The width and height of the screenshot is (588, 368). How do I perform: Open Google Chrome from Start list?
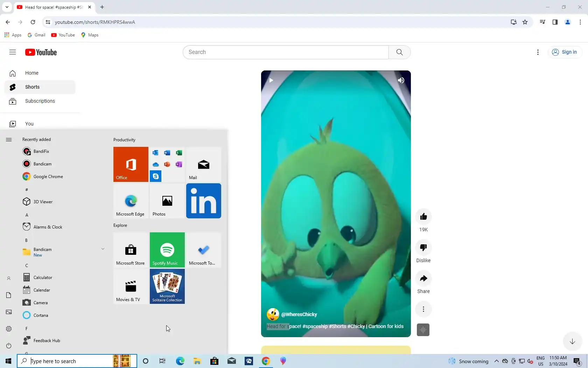pyautogui.click(x=63, y=177)
